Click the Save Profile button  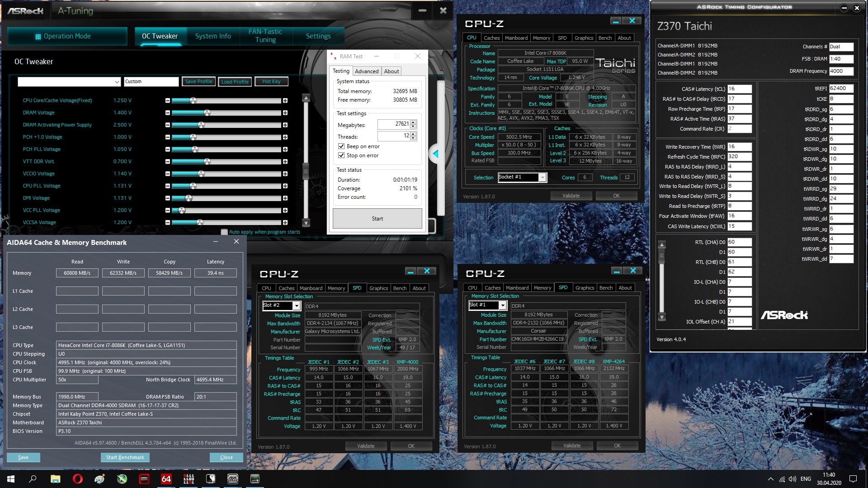coord(198,82)
